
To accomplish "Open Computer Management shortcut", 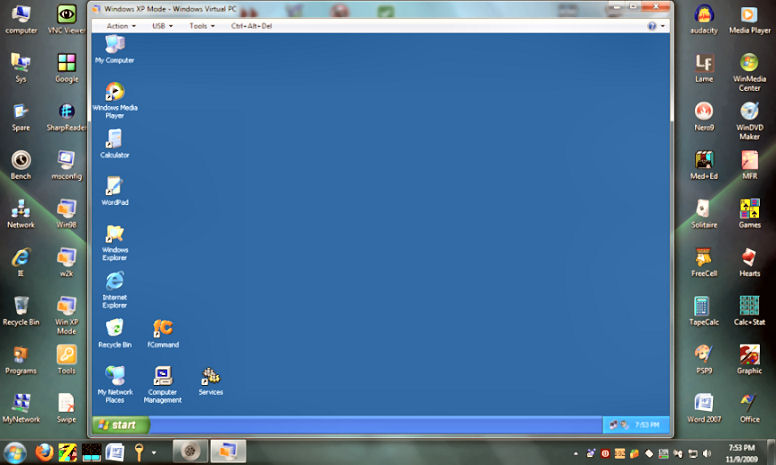I will [163, 377].
